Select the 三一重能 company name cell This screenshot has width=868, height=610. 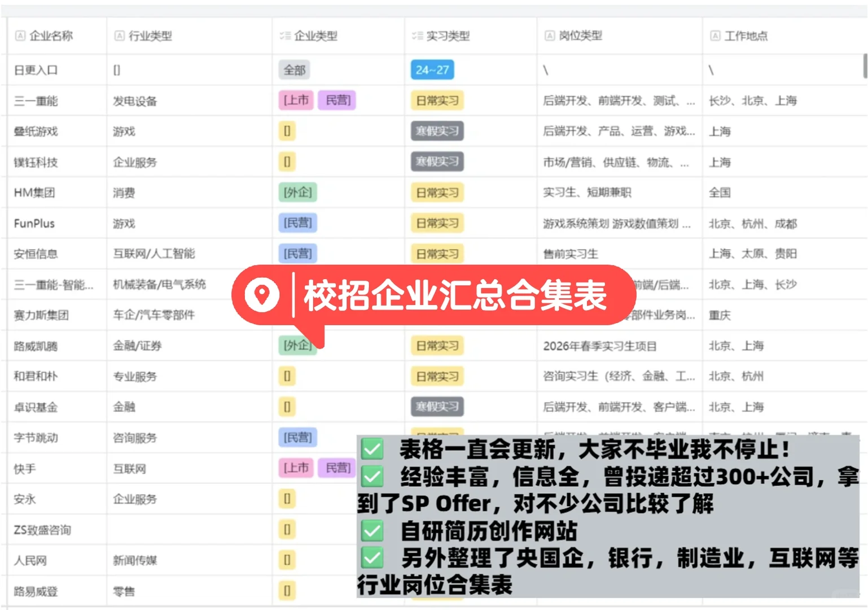click(x=57, y=101)
